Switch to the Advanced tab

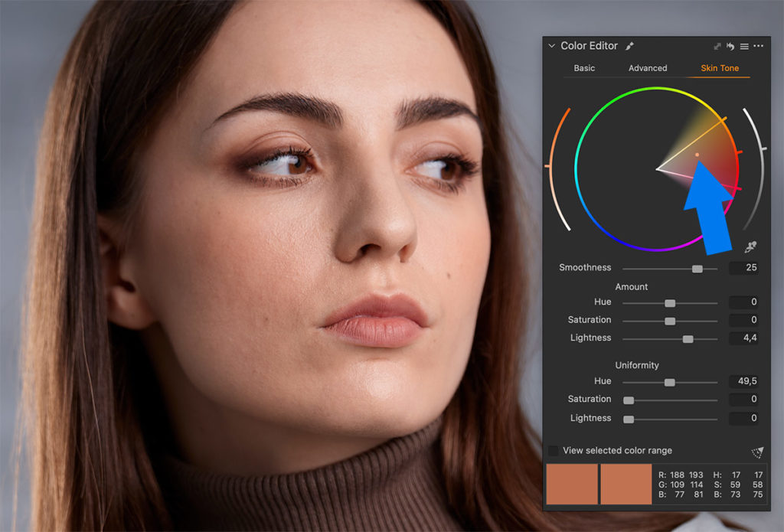pyautogui.click(x=647, y=68)
